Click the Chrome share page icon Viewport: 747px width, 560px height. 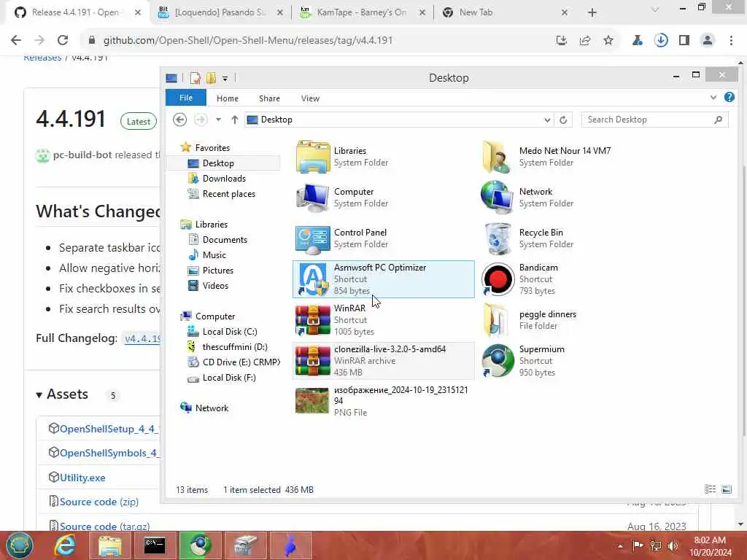pyautogui.click(x=585, y=41)
